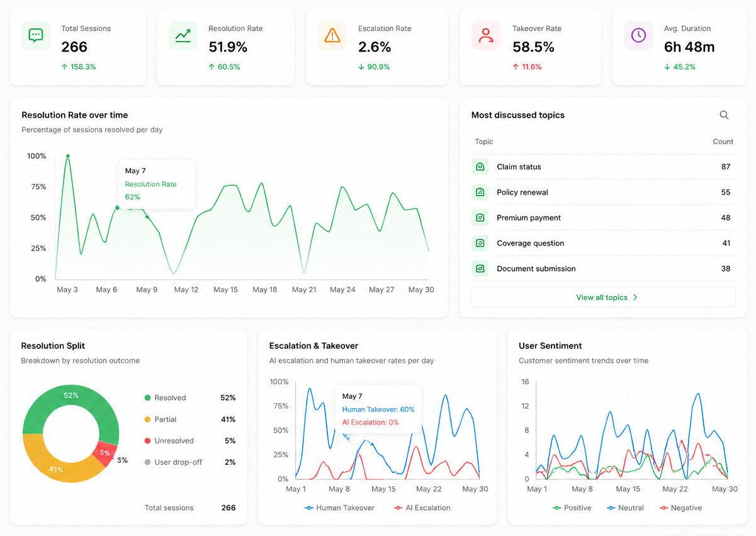Click the Escalation & Takeover title

click(x=313, y=346)
